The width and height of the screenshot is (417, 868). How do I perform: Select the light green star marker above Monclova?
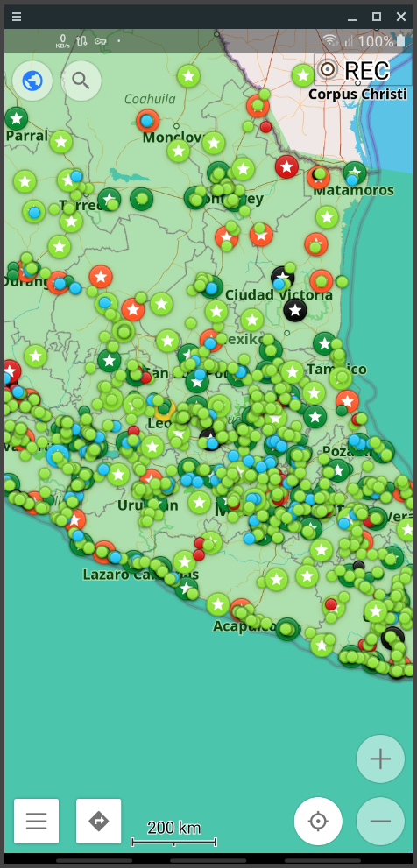coord(189,76)
